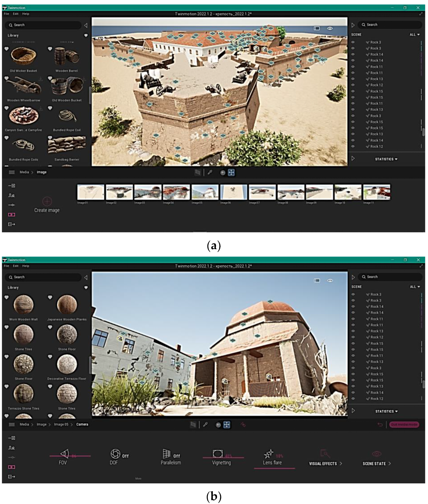Image resolution: width=428 pixels, height=504 pixels.
Task: Select the Lens flare star icon
Action: [x=268, y=454]
